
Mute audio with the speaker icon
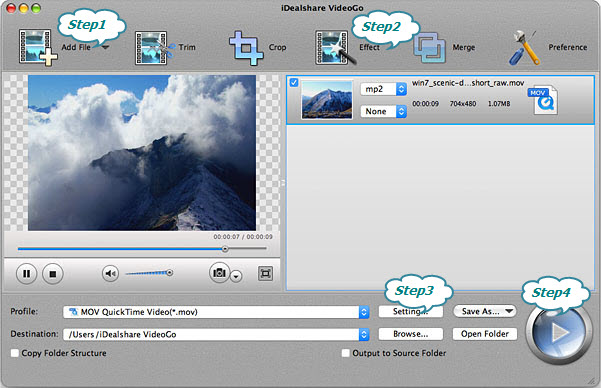pos(110,273)
